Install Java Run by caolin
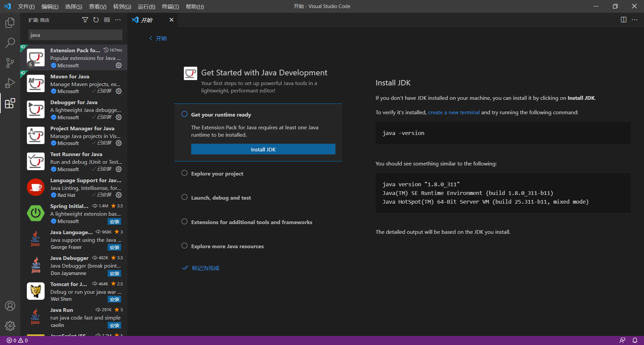 (x=114, y=325)
